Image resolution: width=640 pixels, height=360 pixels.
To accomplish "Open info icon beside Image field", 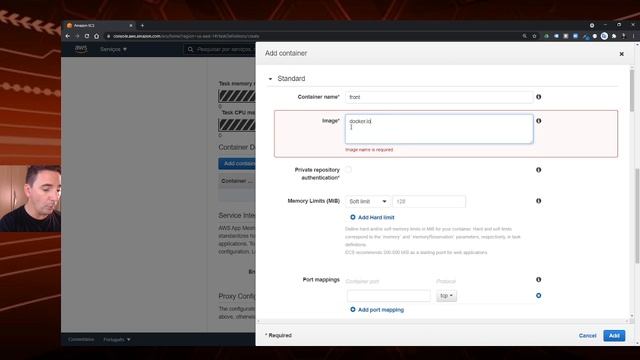I will click(538, 121).
